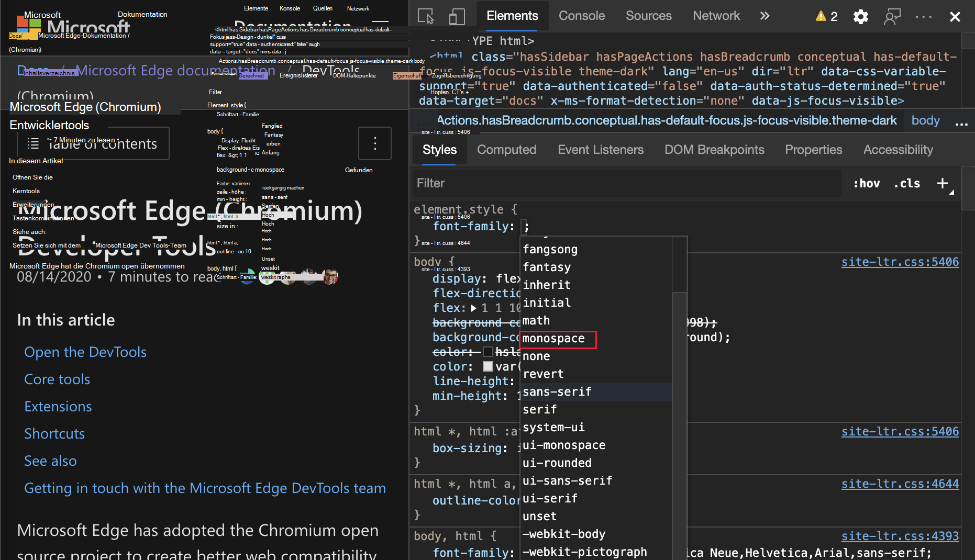Switch to the Console tab
This screenshot has width=975, height=560.
(581, 16)
